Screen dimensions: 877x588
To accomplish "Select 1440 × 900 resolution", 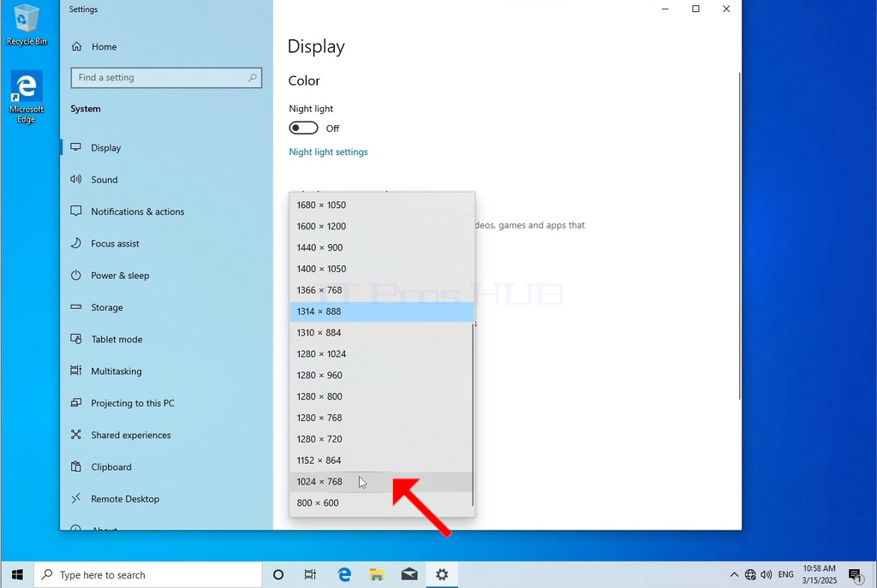I will pos(381,247).
